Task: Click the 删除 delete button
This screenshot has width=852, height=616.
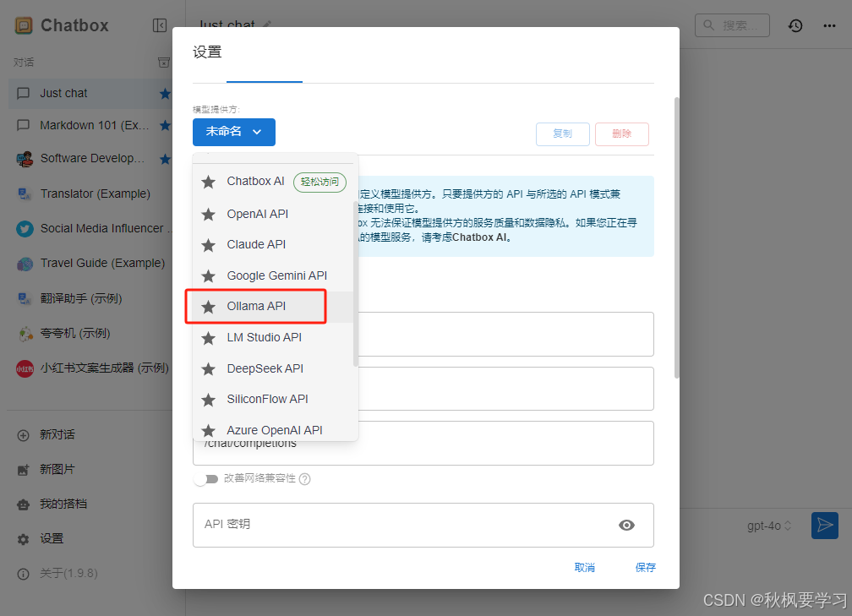Action: click(621, 134)
